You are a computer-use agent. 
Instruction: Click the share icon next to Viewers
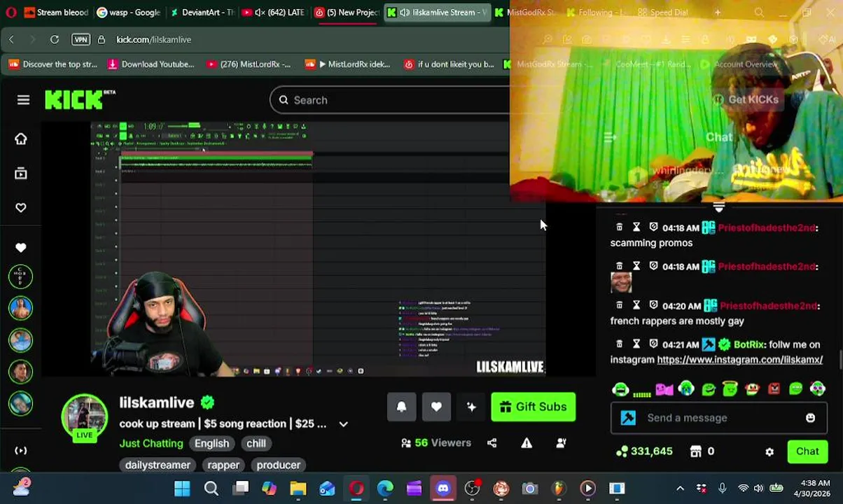pos(492,443)
